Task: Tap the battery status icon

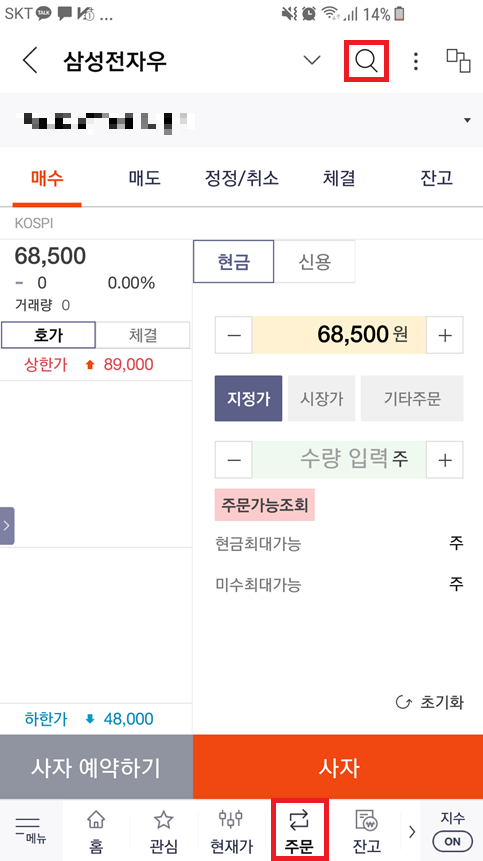Action: click(401, 14)
